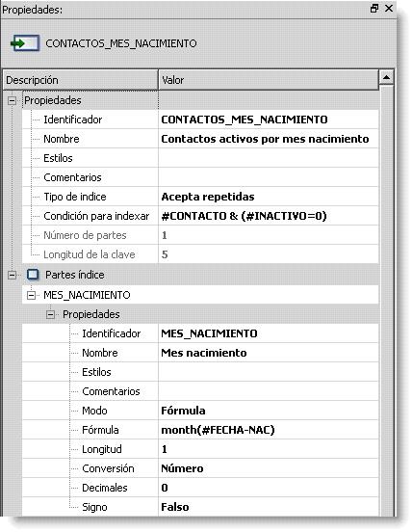The width and height of the screenshot is (412, 532).
Task: Collapse the MES_NACIMIENTO node
Action: tap(31, 296)
